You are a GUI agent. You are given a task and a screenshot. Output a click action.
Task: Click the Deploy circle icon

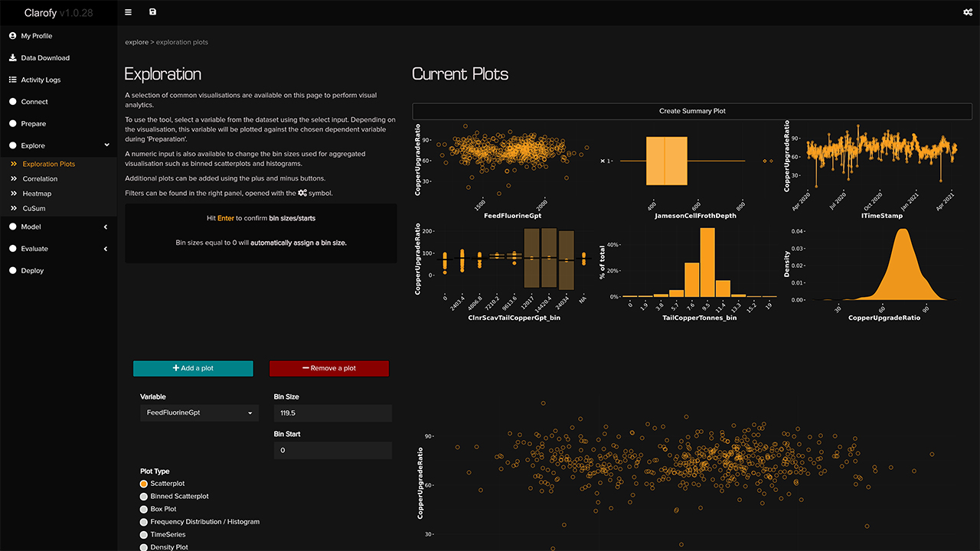pyautogui.click(x=13, y=271)
